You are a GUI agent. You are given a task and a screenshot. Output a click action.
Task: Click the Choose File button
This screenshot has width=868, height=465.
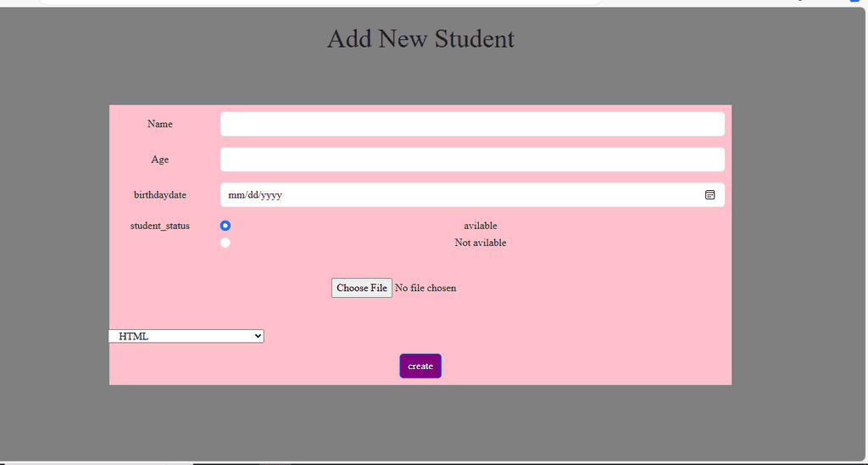tap(362, 289)
